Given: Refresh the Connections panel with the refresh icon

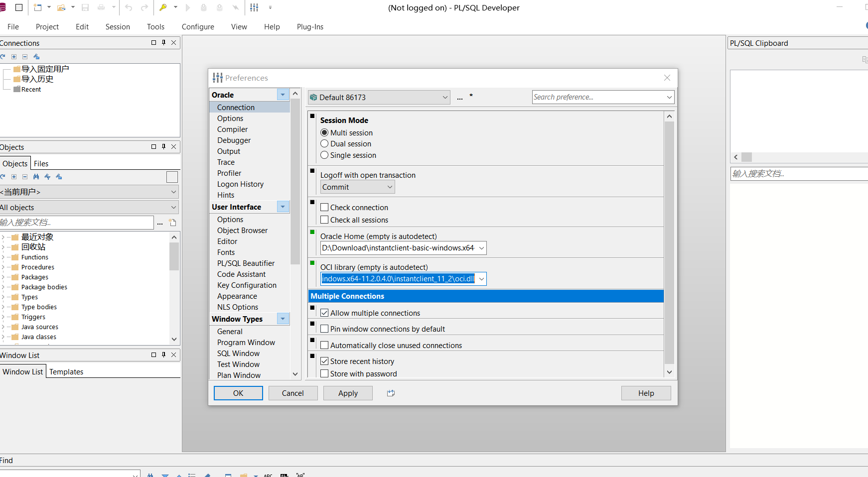Looking at the screenshot, I should [3, 56].
